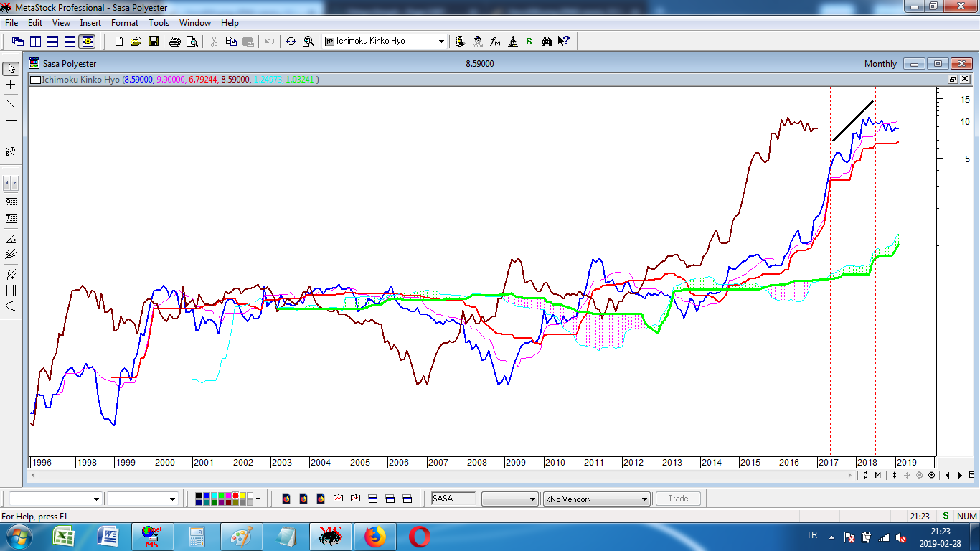Viewport: 980px width, 551px height.
Task: Click the Monthly periodicity label
Action: click(880, 64)
